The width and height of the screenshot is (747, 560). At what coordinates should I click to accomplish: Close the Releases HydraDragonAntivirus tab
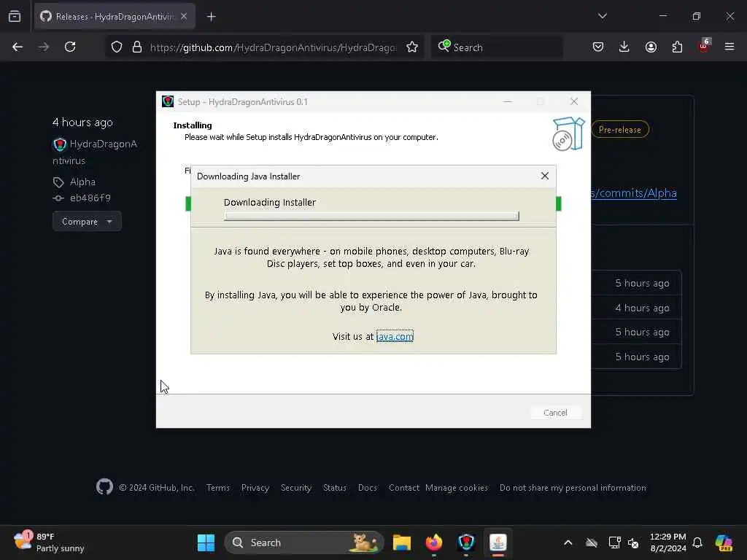[184, 16]
